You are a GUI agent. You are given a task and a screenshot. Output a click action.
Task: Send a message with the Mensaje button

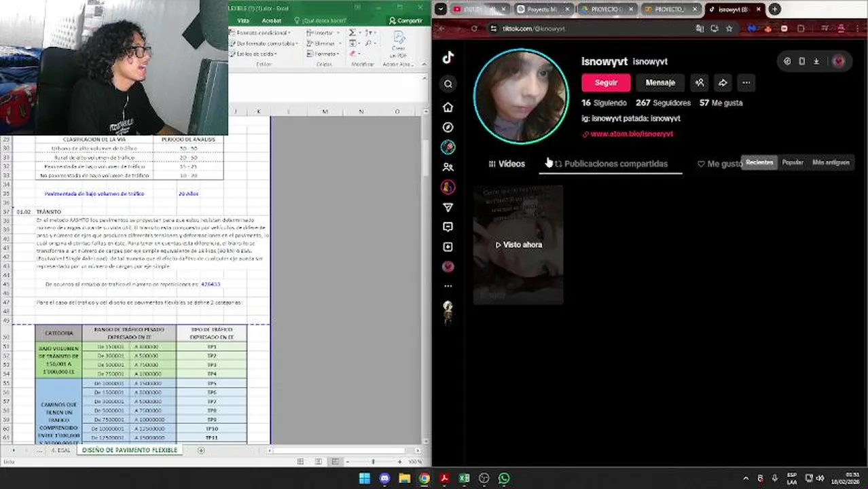coord(660,83)
